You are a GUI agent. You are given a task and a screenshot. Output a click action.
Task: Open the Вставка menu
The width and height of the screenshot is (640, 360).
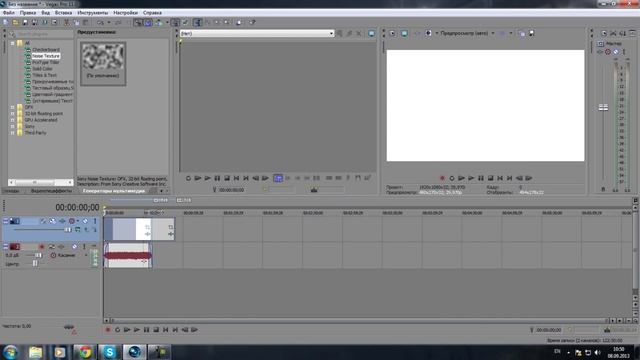(x=63, y=13)
